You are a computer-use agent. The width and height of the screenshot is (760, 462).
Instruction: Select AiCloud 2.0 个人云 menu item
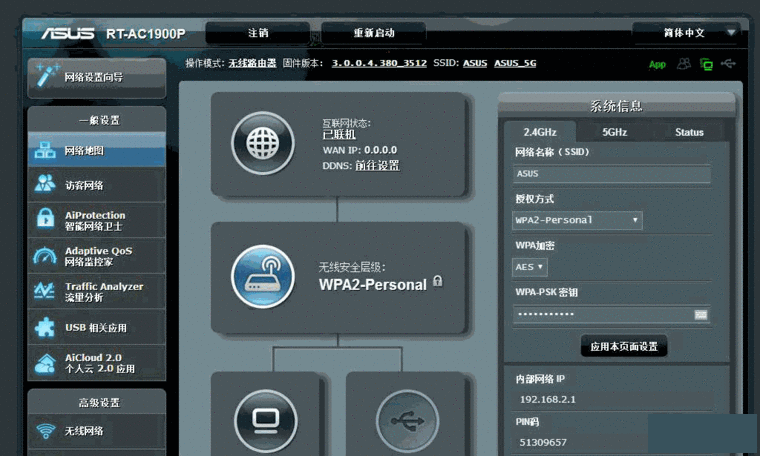97,363
